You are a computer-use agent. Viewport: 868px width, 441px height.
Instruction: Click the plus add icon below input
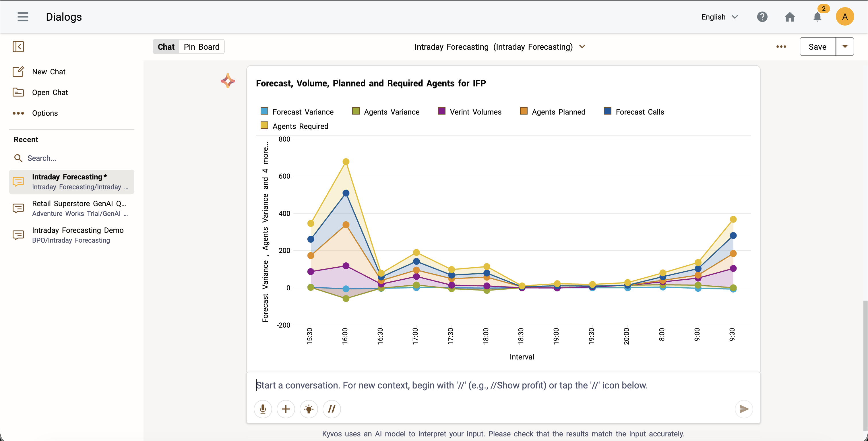pos(286,409)
